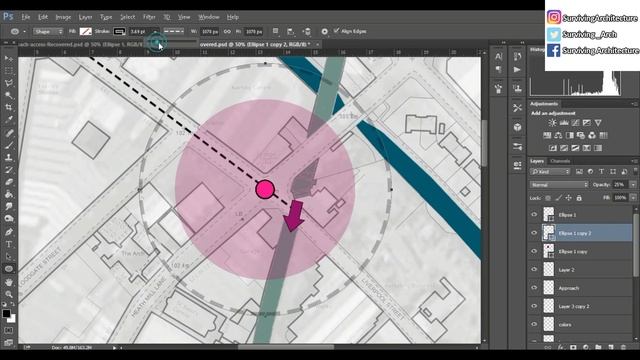Image resolution: width=640 pixels, height=360 pixels.
Task: Open the stroke width dropdown arrow
Action: (x=155, y=31)
